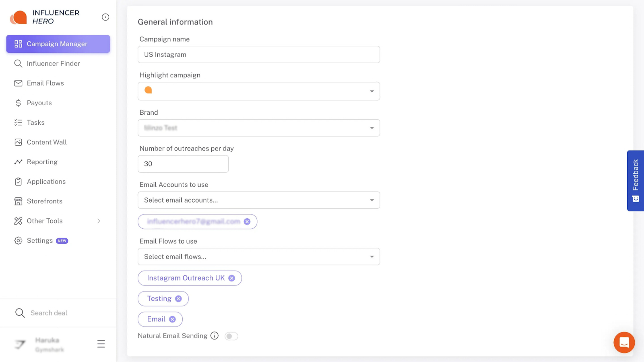
Task: Remove the selected email account tag
Action: point(247,221)
